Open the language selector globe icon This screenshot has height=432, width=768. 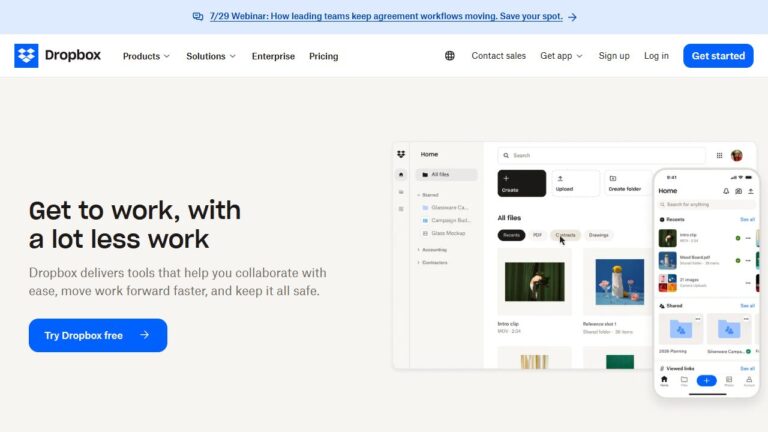click(450, 56)
